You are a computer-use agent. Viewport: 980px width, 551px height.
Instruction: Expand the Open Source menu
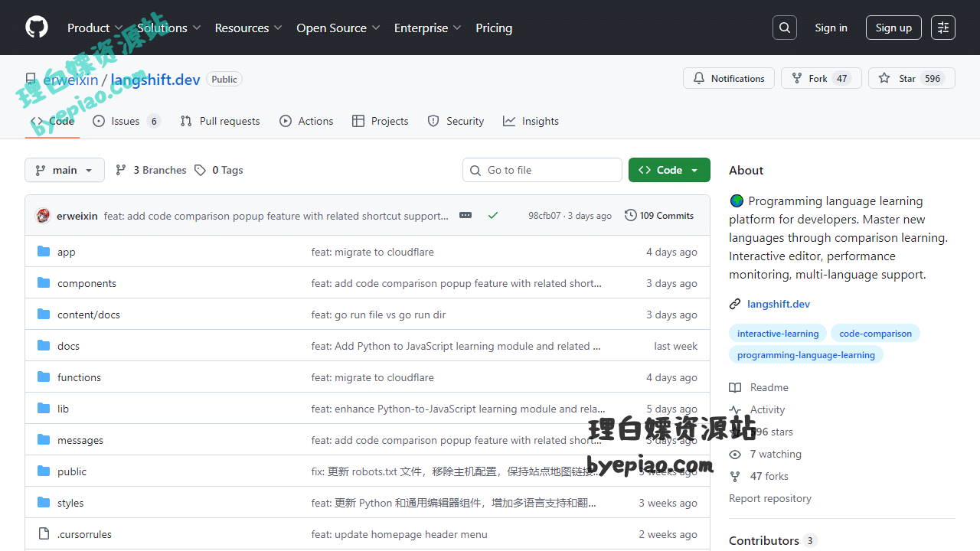[x=338, y=28]
